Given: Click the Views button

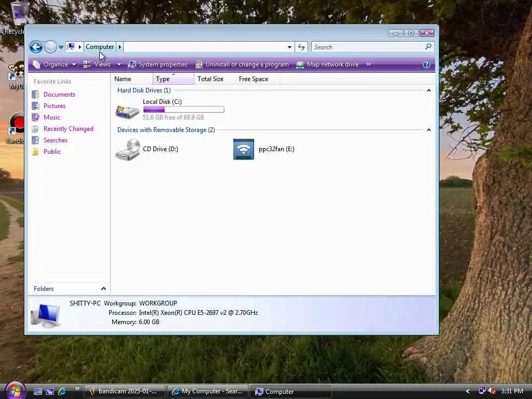Looking at the screenshot, I should [97, 64].
